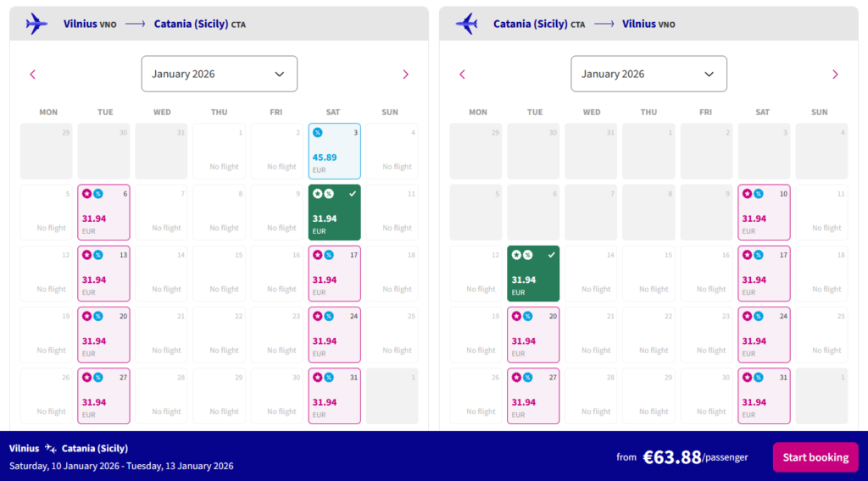Open the return January 2026 month dropdown
The width and height of the screenshot is (868, 481).
tap(648, 74)
